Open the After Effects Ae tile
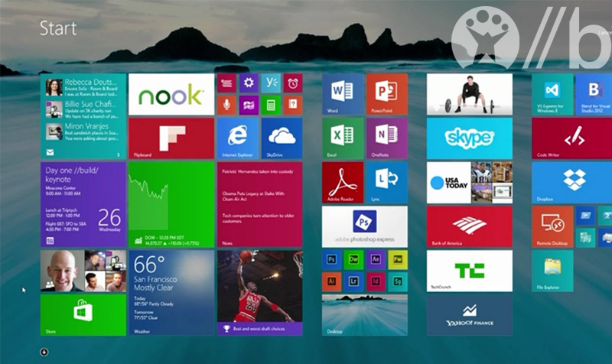This screenshot has width=612, height=364. tap(376, 260)
